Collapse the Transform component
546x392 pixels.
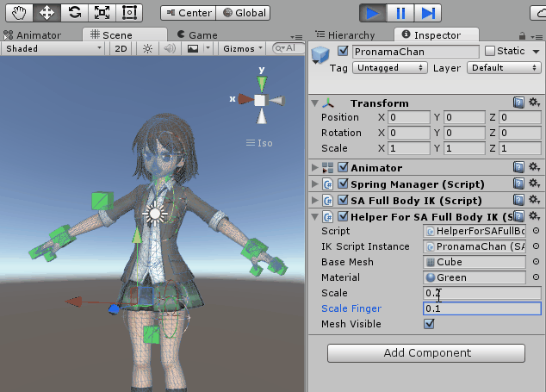[315, 103]
